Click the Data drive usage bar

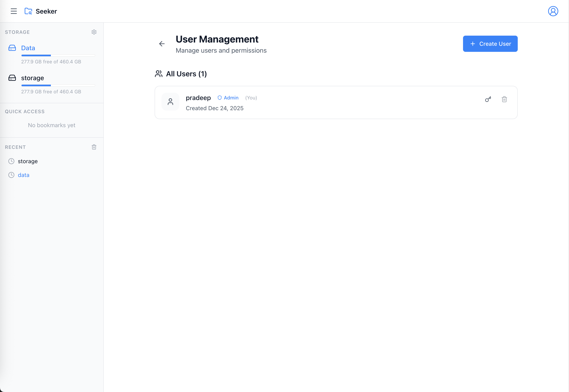[58, 56]
